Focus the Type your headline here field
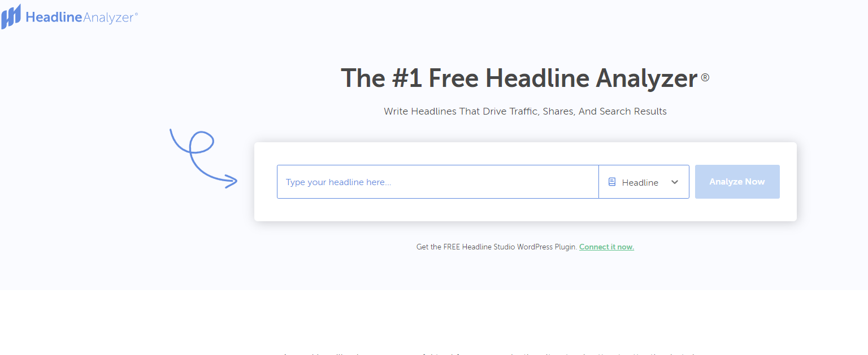Image resolution: width=868 pixels, height=355 pixels. (x=437, y=182)
